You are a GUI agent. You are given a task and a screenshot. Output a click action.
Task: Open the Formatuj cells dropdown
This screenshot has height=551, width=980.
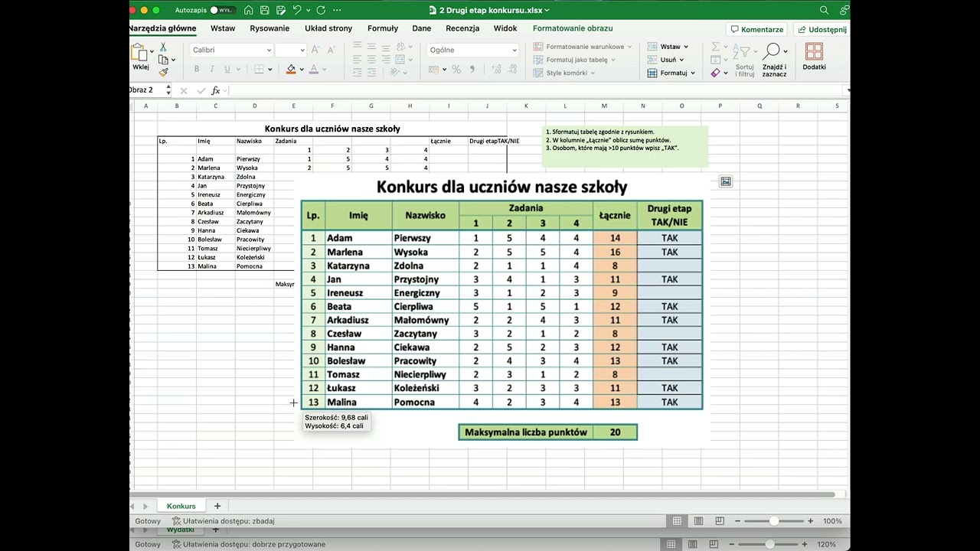671,73
